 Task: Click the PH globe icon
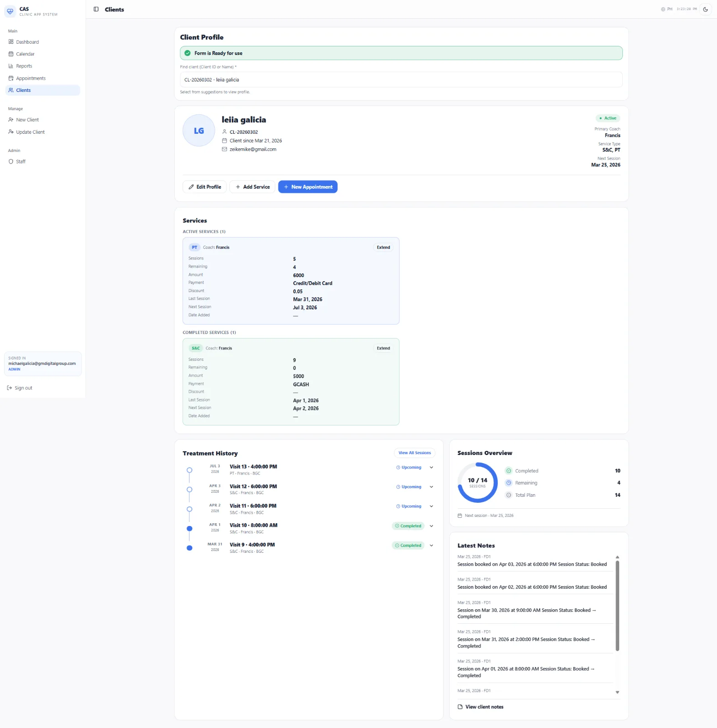click(663, 9)
